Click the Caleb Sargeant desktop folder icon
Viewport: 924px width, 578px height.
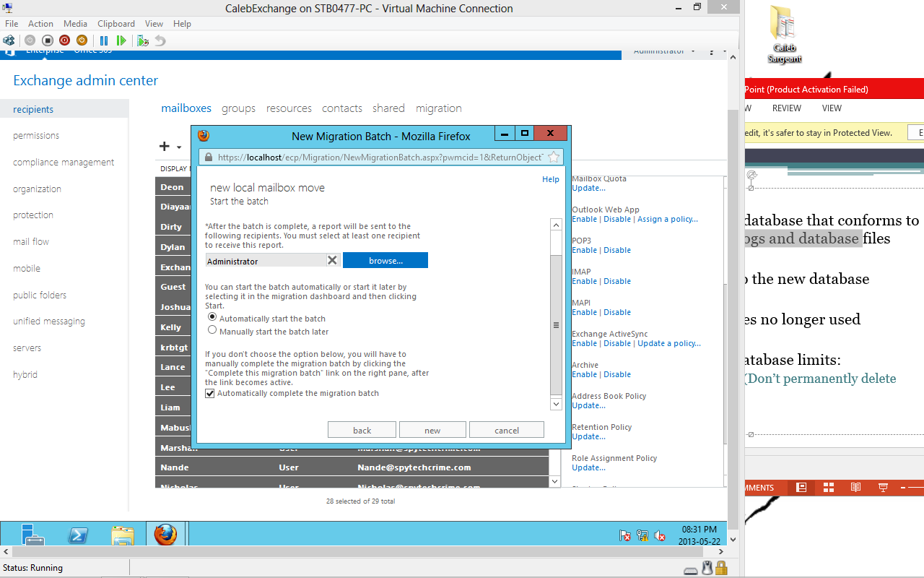coord(784,35)
